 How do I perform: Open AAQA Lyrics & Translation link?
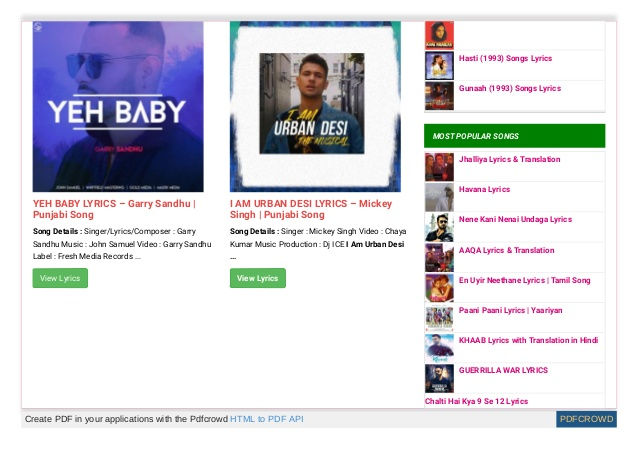[507, 251]
